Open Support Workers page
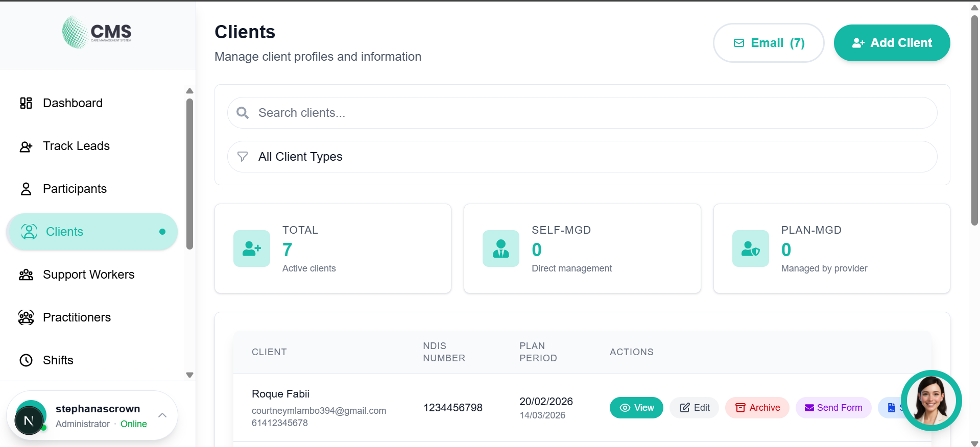Image resolution: width=980 pixels, height=447 pixels. click(88, 275)
